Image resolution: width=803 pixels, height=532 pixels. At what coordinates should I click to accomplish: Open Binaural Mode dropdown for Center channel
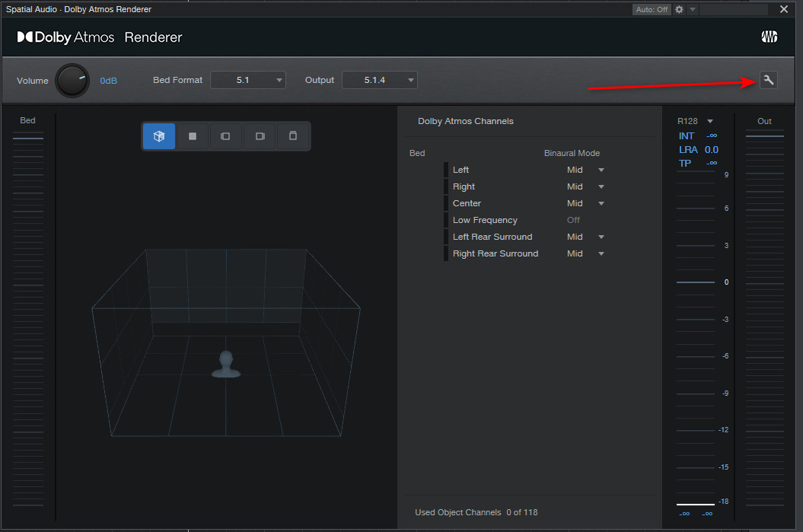[601, 203]
